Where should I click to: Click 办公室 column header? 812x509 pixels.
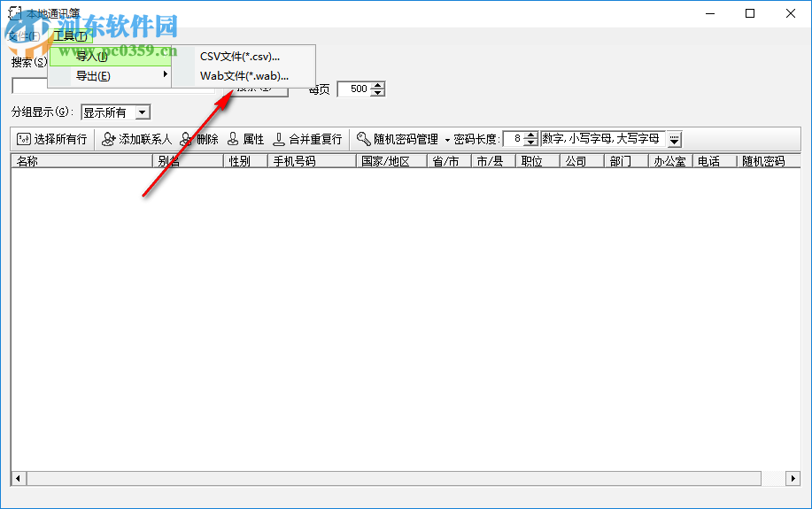tap(670, 162)
